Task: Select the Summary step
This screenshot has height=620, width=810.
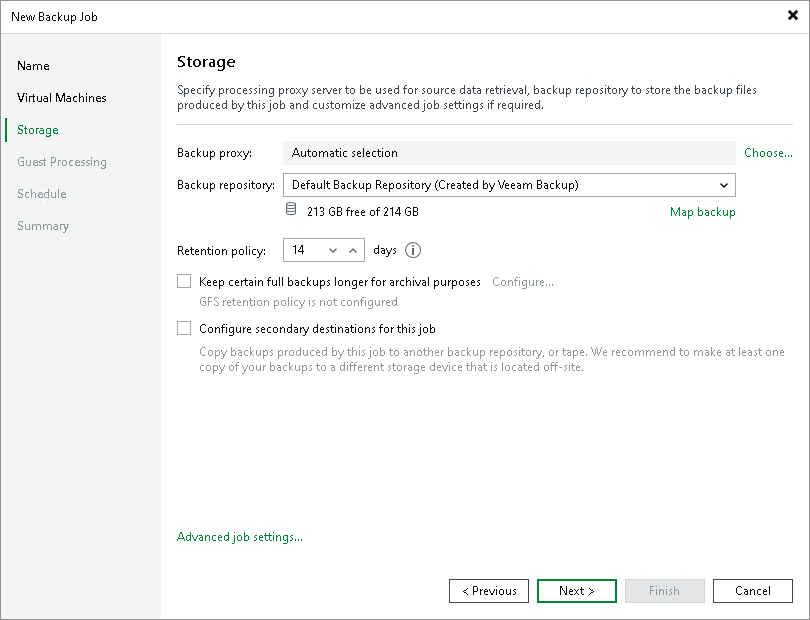Action: [43, 226]
